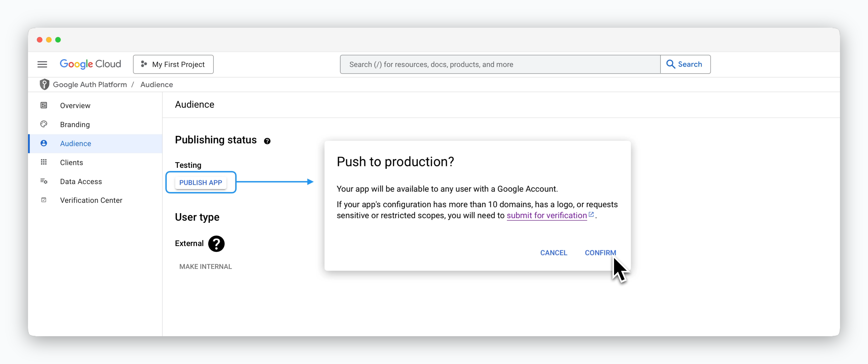This screenshot has height=364, width=868.
Task: Click the External user type help icon
Action: 216,244
